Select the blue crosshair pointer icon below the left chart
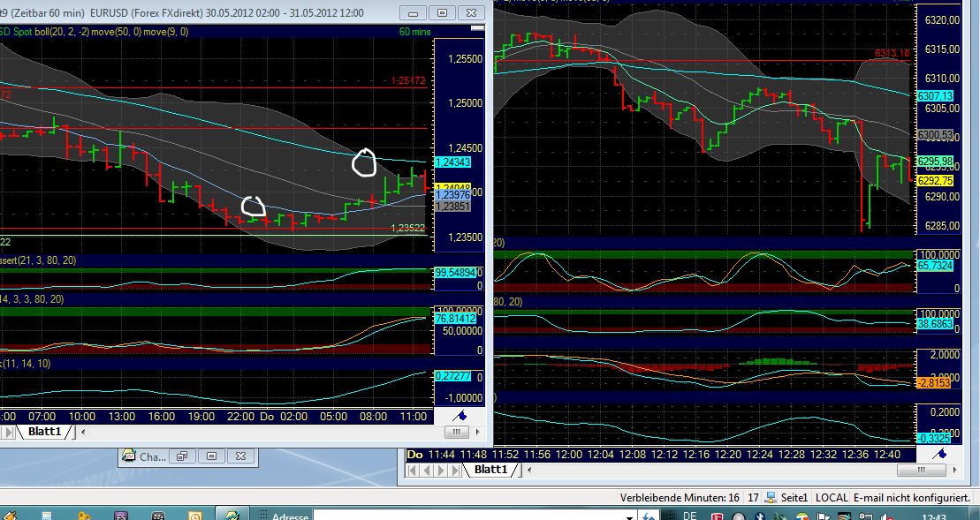 [459, 415]
